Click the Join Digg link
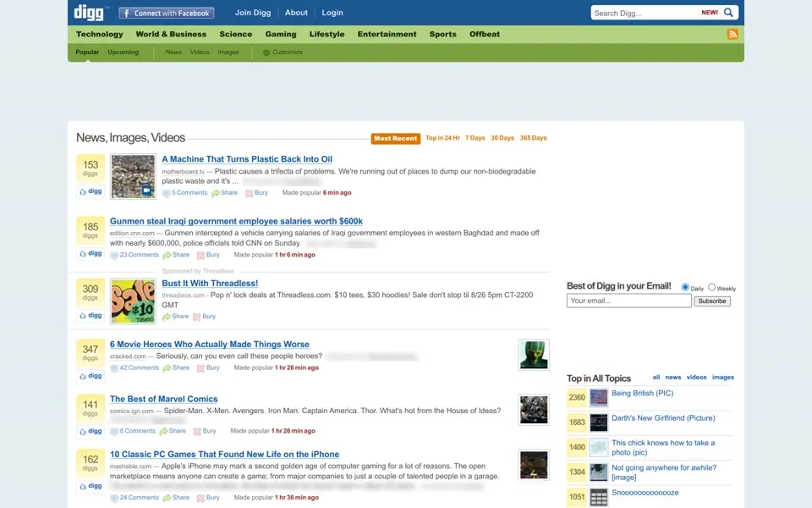812x508 pixels. click(x=253, y=13)
